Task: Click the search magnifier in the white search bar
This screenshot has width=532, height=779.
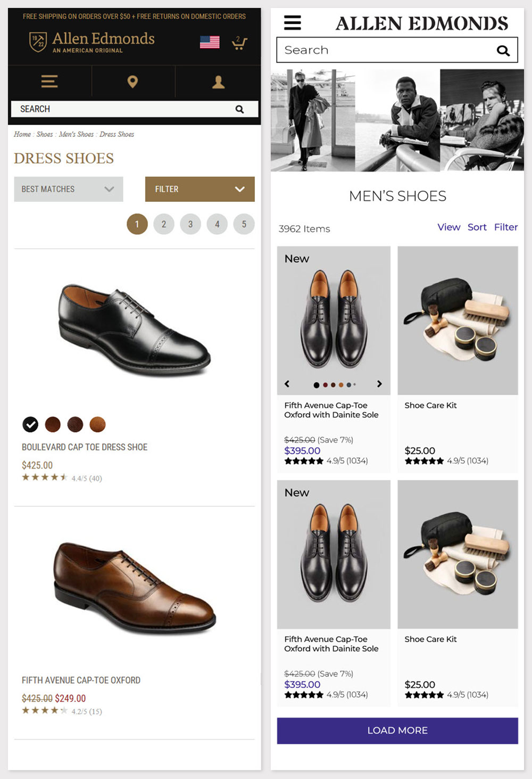Action: click(x=503, y=50)
